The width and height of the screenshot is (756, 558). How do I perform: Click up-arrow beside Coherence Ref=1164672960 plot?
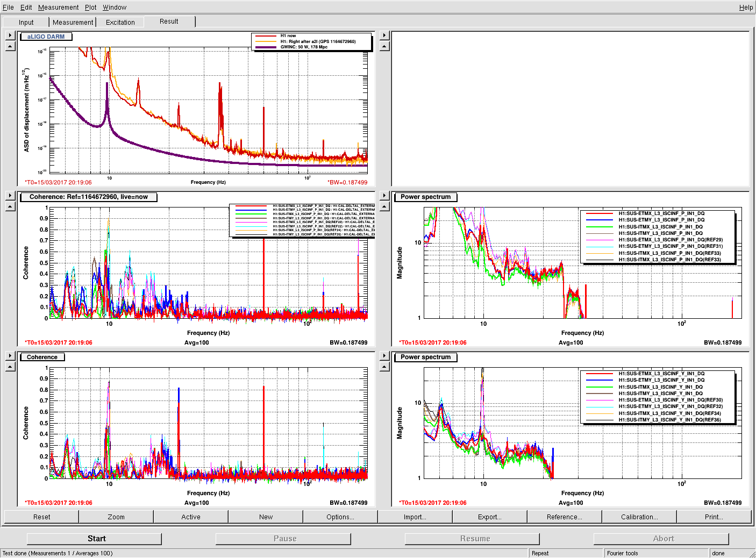click(x=10, y=207)
